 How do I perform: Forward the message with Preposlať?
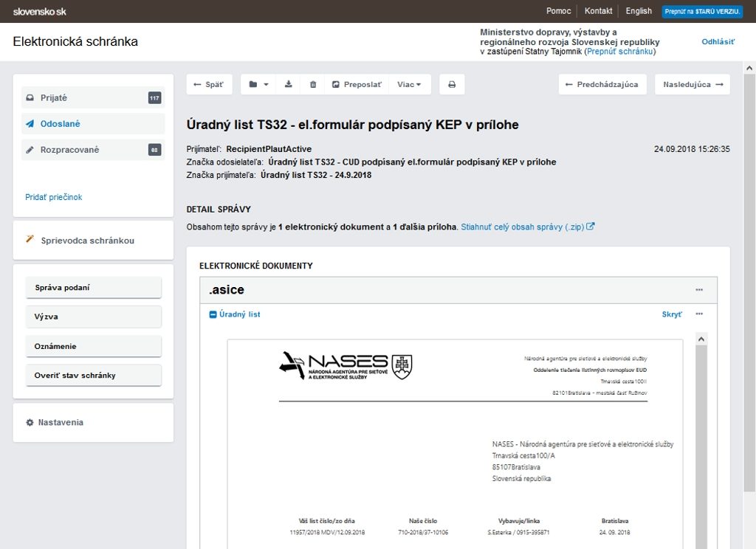(357, 84)
